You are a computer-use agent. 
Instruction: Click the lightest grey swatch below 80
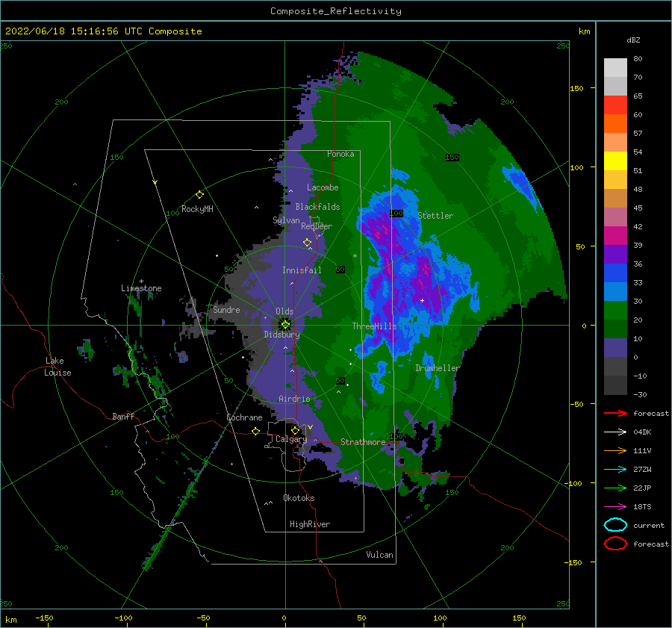615,67
